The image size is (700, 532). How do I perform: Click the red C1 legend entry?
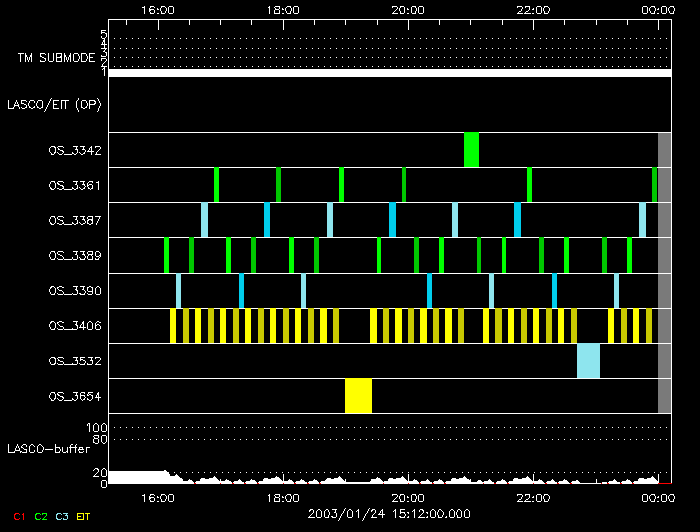tap(18, 516)
